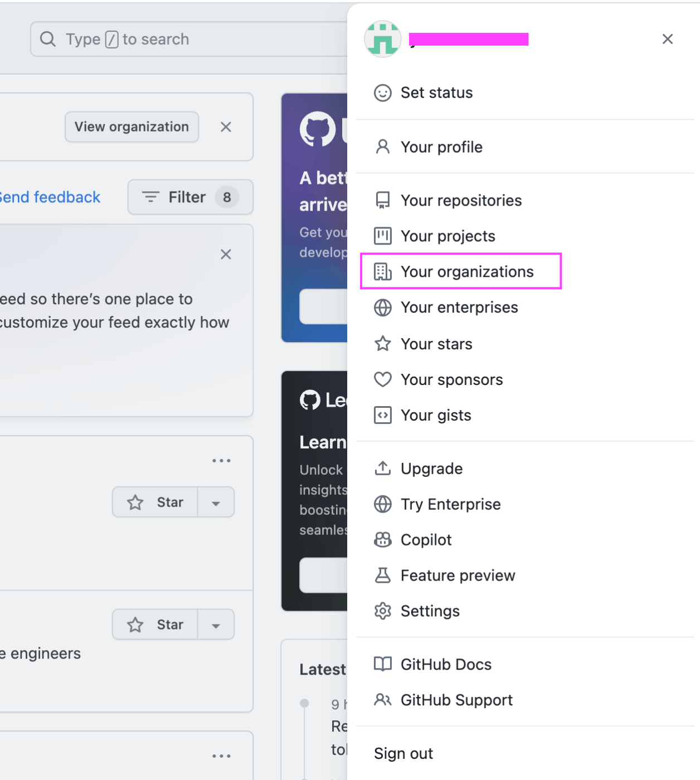
Task: Click the Your enterprises globe icon
Action: click(383, 307)
